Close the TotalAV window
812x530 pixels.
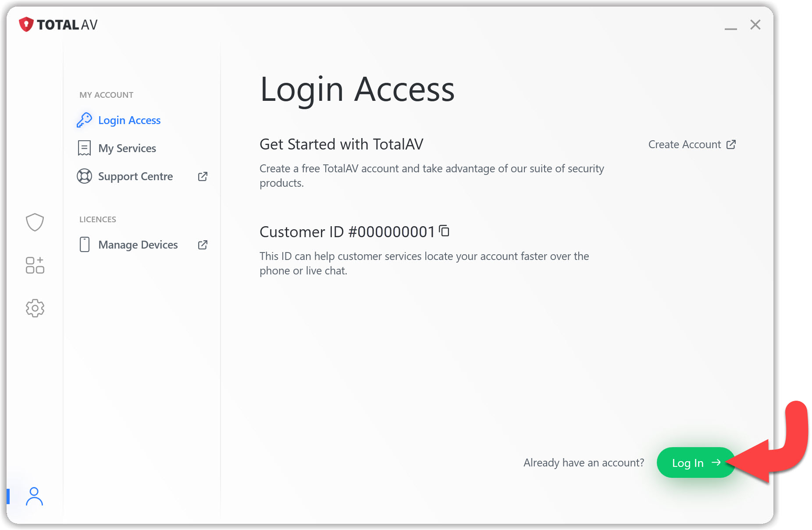(x=755, y=25)
